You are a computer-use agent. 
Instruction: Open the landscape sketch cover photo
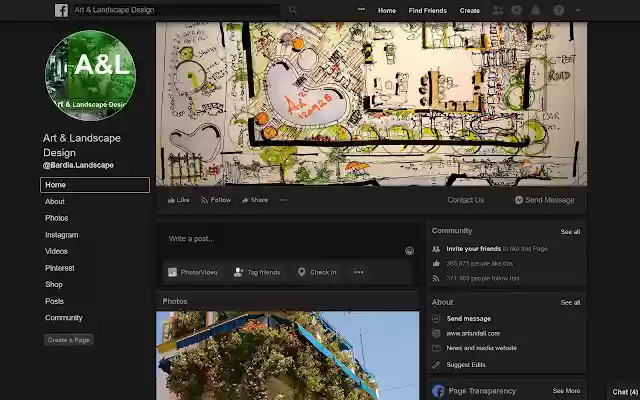(371, 104)
